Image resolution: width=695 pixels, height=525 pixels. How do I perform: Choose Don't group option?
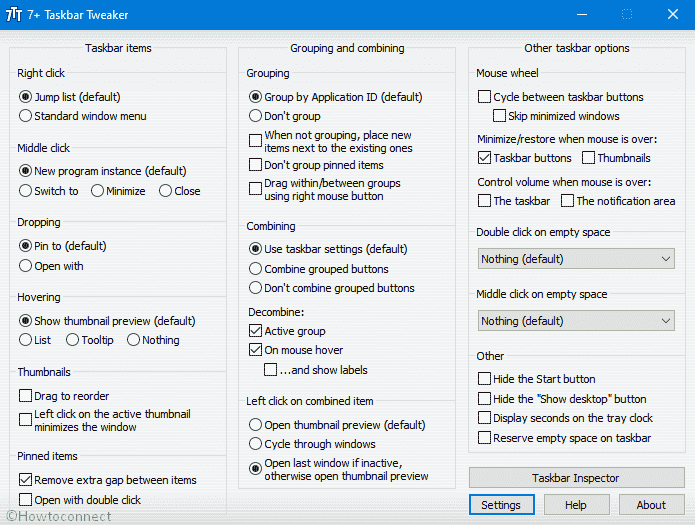tap(255, 116)
